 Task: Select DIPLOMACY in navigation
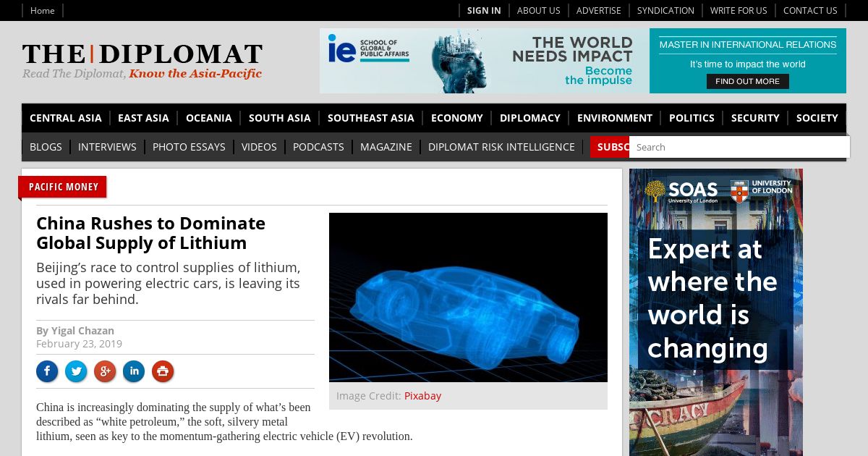[529, 118]
